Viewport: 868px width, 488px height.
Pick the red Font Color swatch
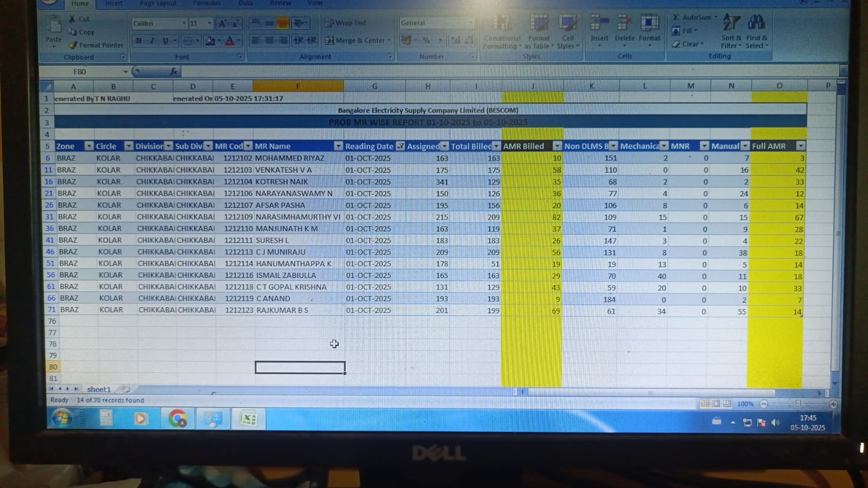pyautogui.click(x=230, y=41)
